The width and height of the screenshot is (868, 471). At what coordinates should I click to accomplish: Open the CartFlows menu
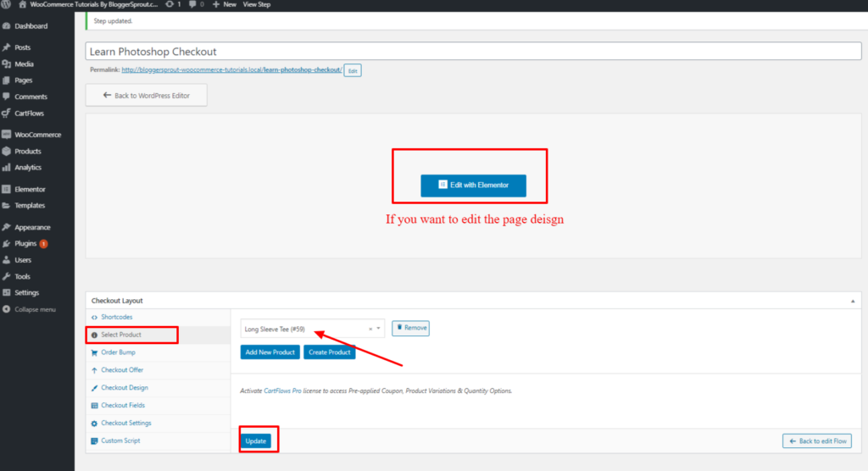tap(30, 114)
